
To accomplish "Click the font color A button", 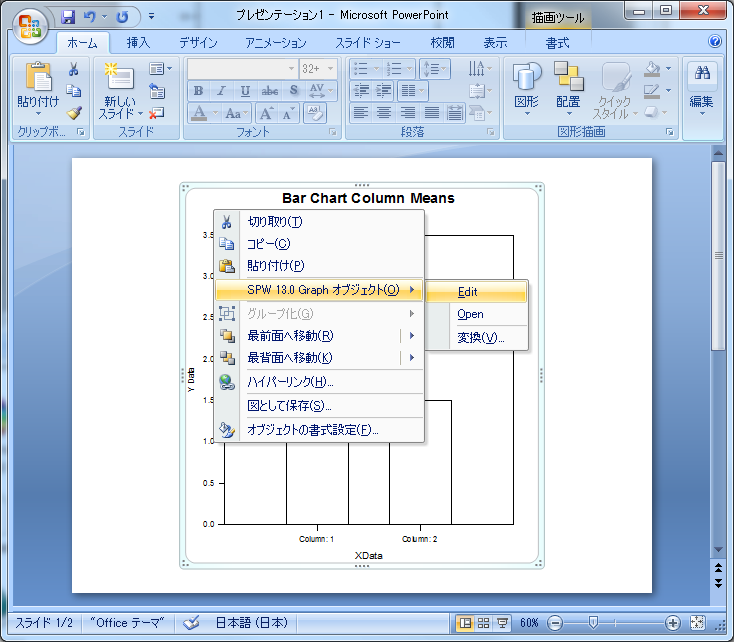I will click(x=199, y=113).
